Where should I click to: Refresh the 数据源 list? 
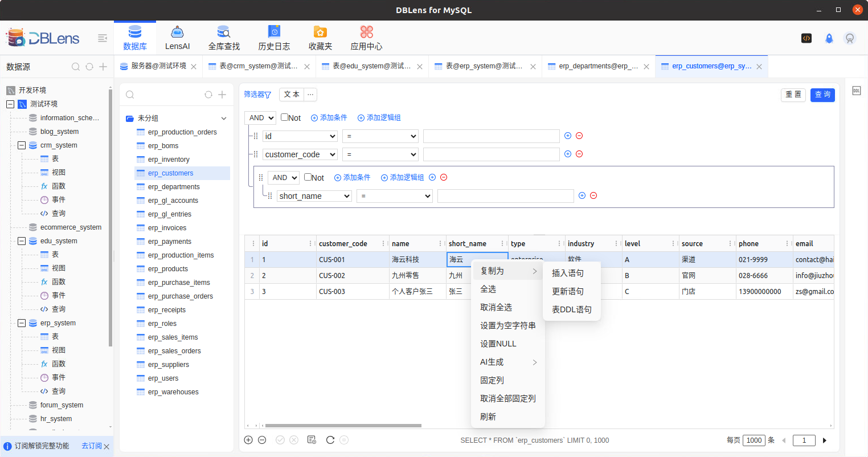click(89, 67)
